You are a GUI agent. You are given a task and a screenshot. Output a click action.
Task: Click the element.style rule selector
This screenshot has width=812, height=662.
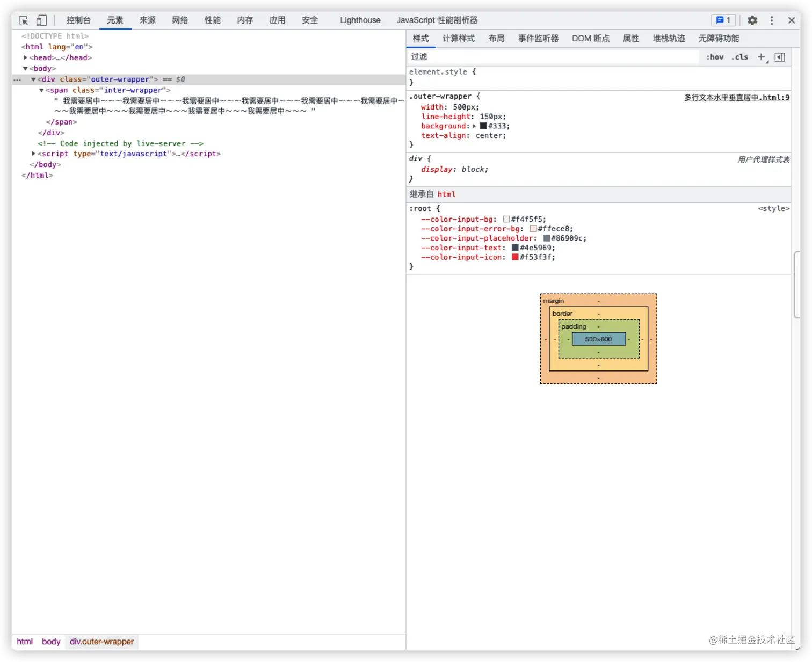438,72
